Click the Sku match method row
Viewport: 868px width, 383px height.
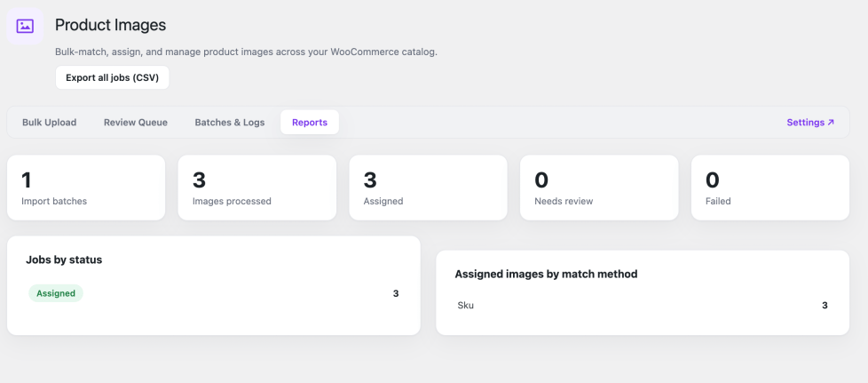coord(643,306)
